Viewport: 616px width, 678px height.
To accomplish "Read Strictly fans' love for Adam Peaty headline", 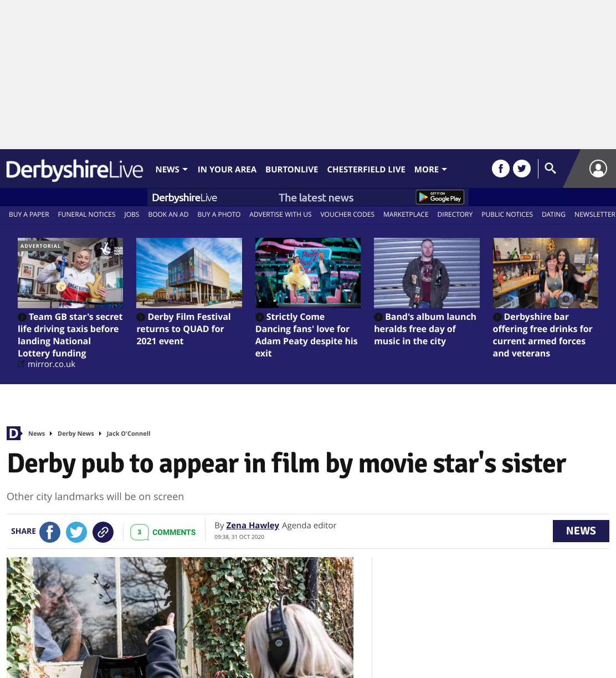I will (306, 335).
